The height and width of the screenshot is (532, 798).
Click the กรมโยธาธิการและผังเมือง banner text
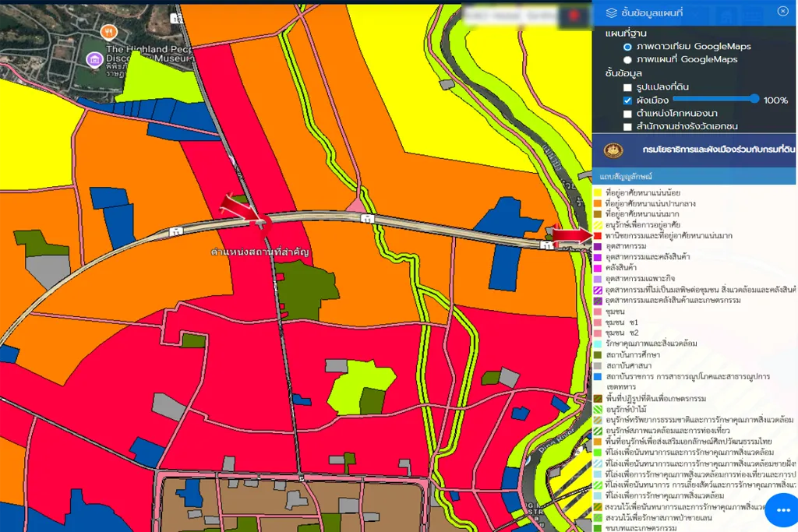(717, 149)
